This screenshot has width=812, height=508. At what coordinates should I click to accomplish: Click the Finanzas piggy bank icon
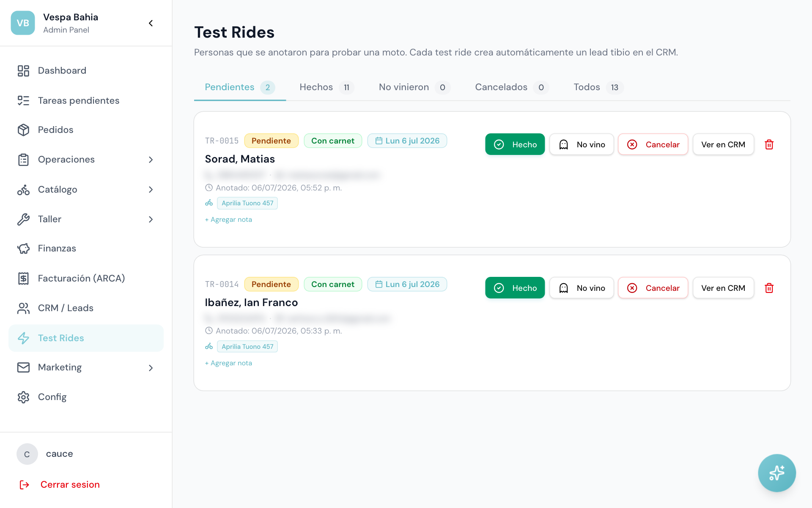click(x=23, y=248)
